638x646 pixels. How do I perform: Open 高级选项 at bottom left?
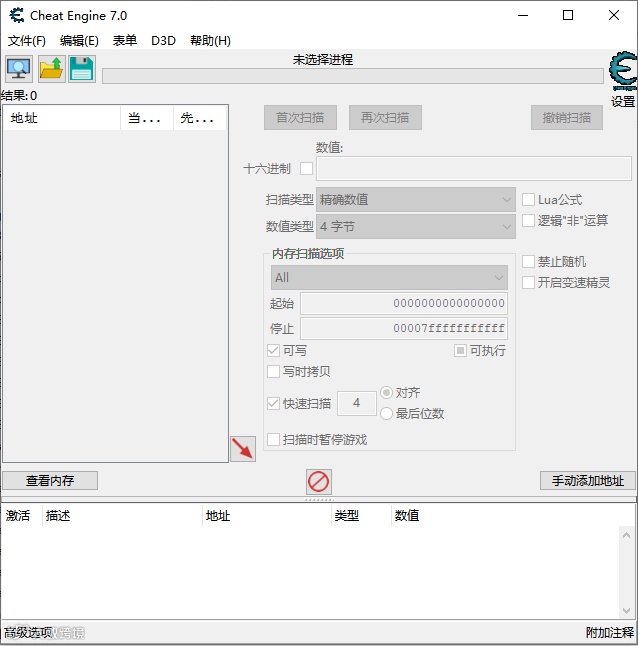coord(28,632)
